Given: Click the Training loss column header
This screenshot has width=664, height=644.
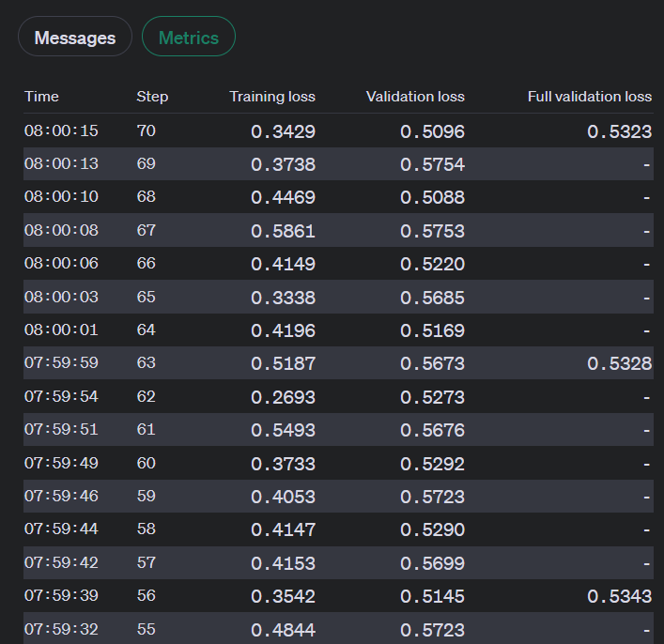Looking at the screenshot, I should (x=272, y=97).
